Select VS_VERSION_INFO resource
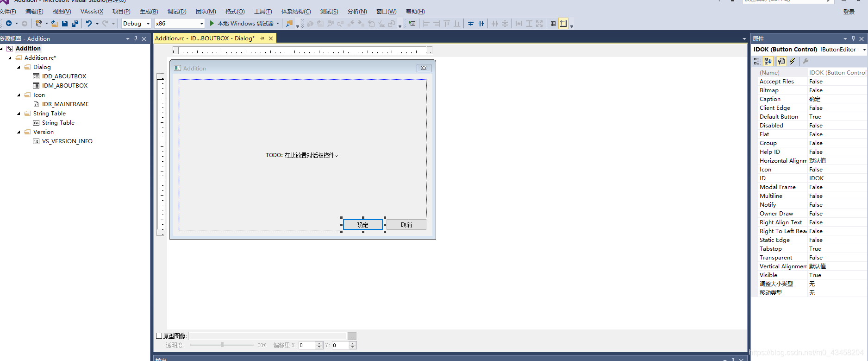868x361 pixels. (67, 141)
